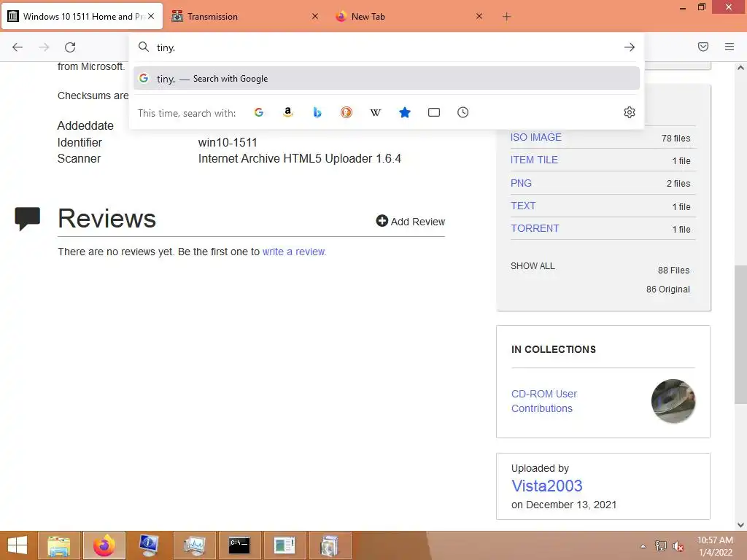Viewport: 747px width, 560px height.
Task: Open the Firefox hamburger menu
Action: coord(729,47)
